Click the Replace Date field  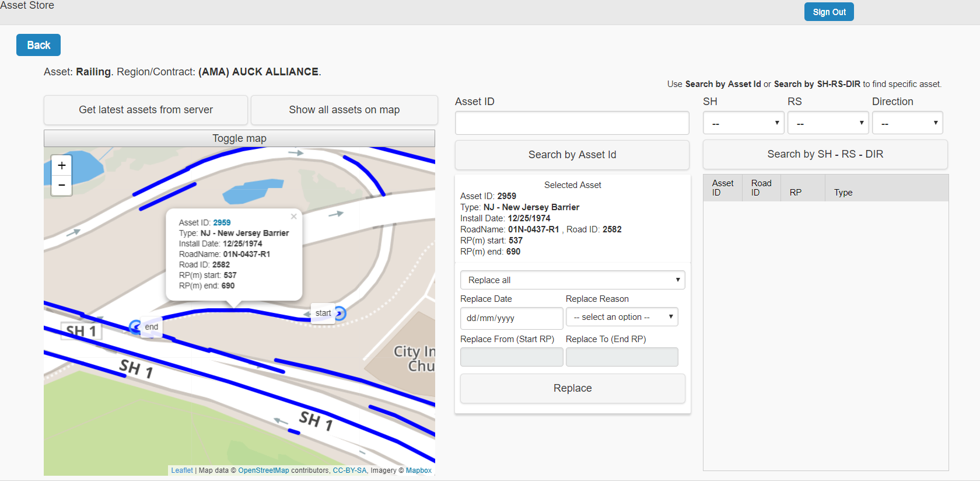pos(511,318)
